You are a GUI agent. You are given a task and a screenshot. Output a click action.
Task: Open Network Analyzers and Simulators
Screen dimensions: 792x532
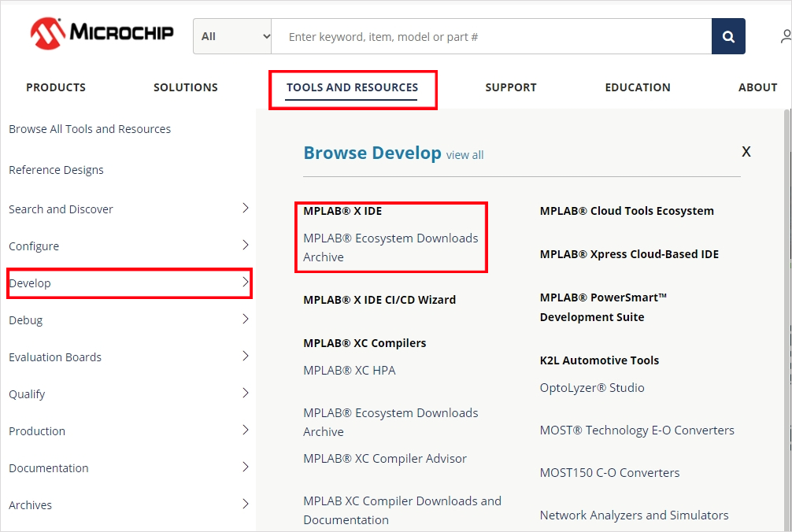[x=635, y=515]
